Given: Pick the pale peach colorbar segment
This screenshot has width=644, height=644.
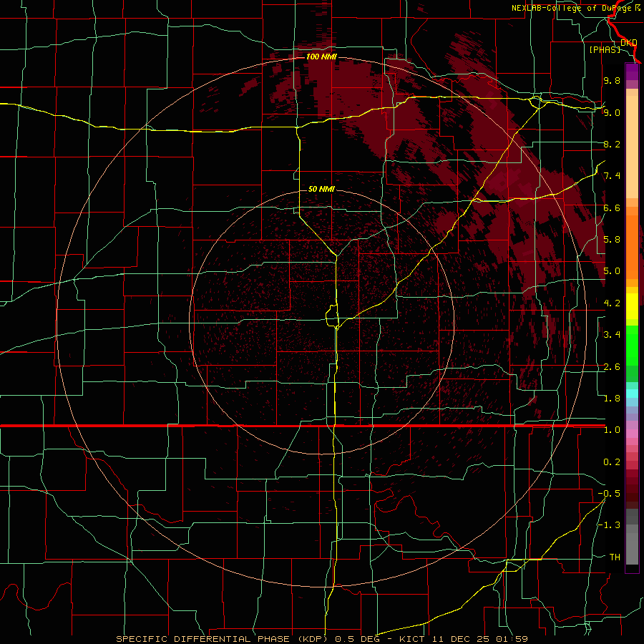Looking at the screenshot, I should click(x=632, y=148).
